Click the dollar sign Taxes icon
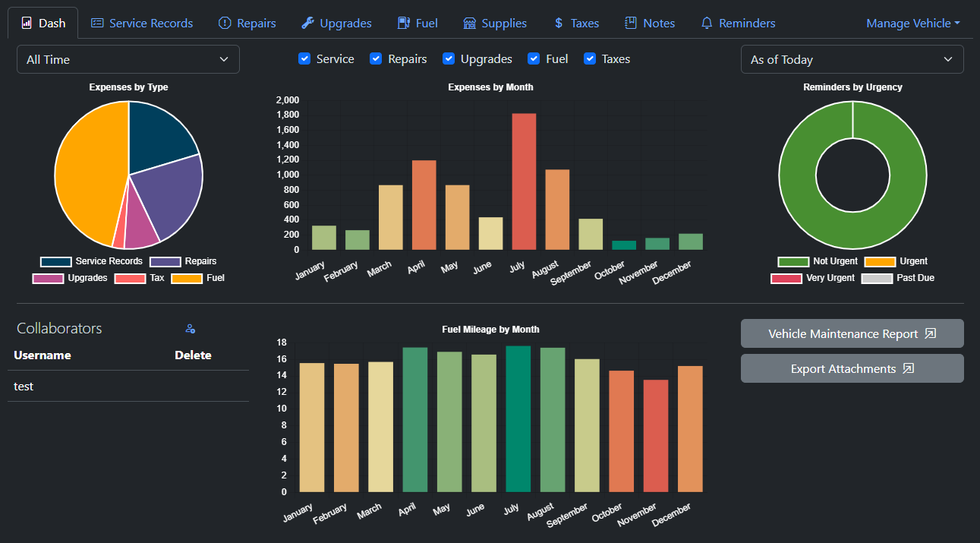 [559, 23]
